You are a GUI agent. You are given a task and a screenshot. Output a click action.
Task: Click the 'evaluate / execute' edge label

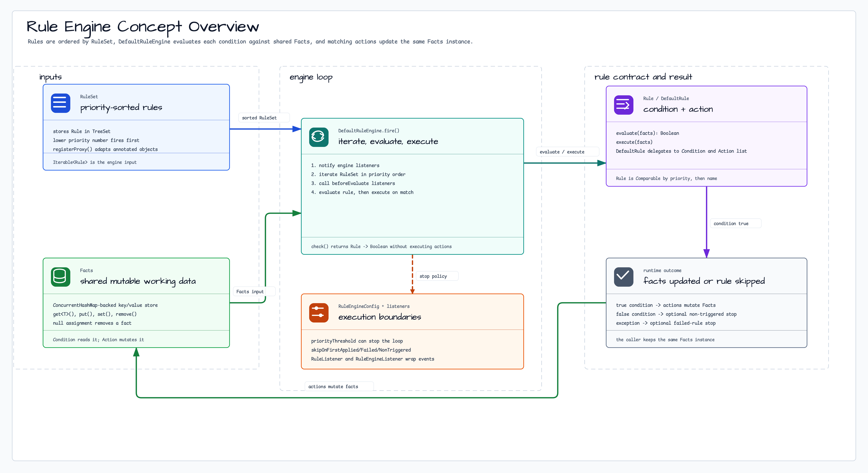point(567,152)
